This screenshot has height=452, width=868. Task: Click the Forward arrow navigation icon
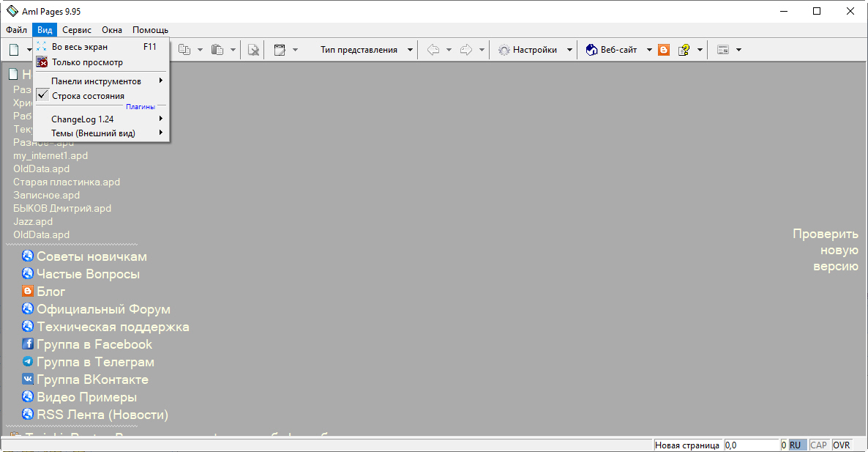point(466,50)
